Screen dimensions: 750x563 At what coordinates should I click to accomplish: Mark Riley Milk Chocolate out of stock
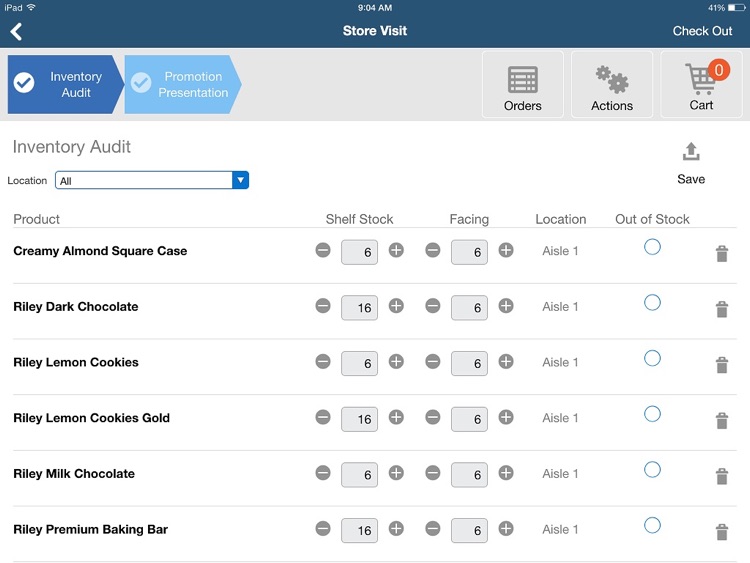tap(652, 470)
